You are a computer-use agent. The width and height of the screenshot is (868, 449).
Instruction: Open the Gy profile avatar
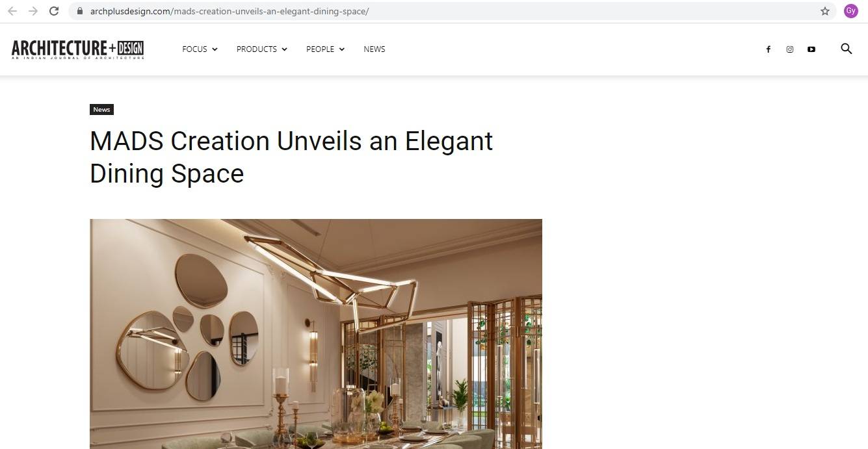pyautogui.click(x=850, y=11)
